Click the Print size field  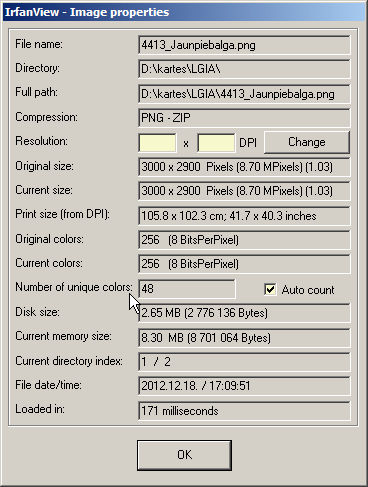point(244,216)
